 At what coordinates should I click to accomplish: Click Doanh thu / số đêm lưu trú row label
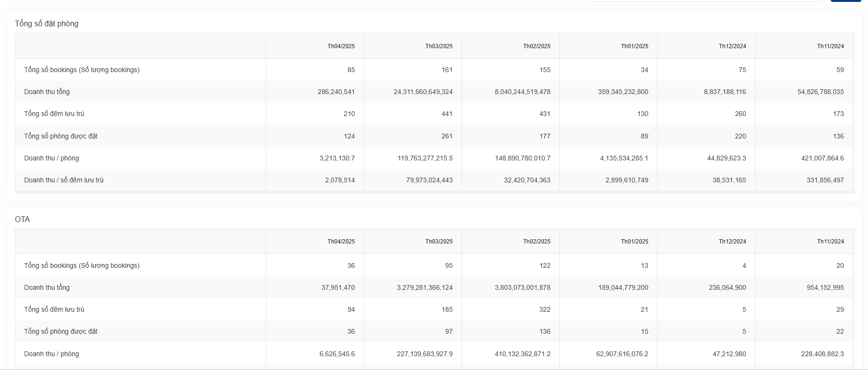tap(63, 180)
